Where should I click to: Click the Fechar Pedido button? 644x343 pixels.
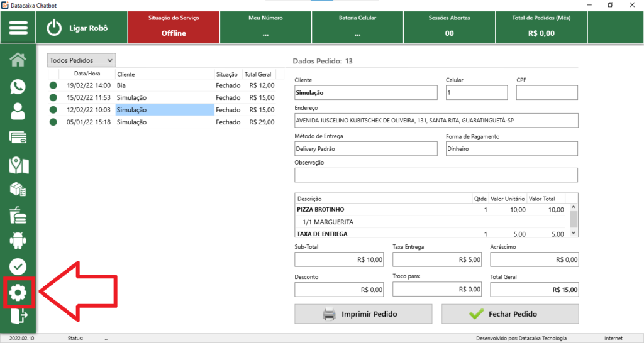click(510, 313)
